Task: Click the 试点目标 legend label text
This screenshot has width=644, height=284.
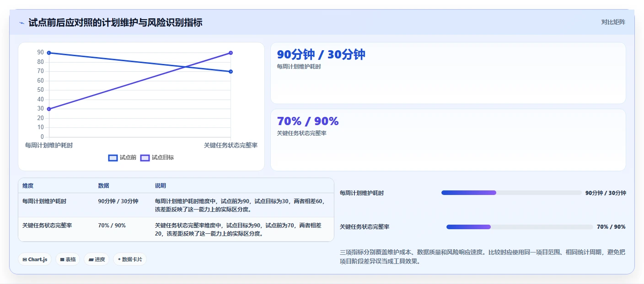Action: [x=163, y=158]
